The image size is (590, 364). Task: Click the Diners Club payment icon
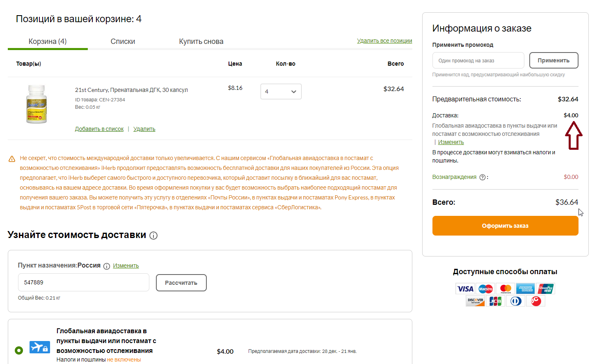pyautogui.click(x=516, y=301)
